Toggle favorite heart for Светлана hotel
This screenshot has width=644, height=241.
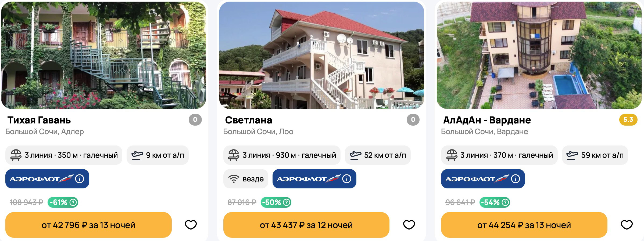click(409, 225)
